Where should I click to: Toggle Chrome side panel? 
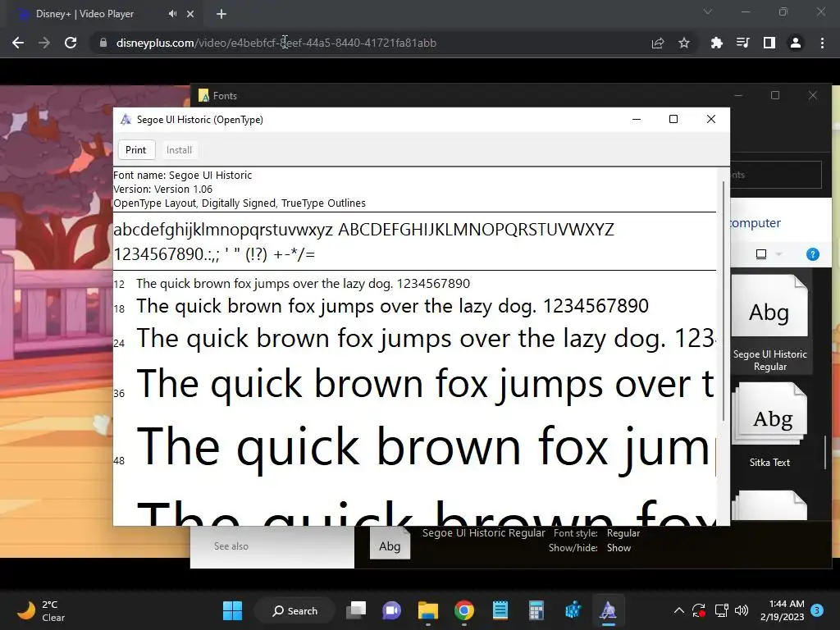[769, 43]
